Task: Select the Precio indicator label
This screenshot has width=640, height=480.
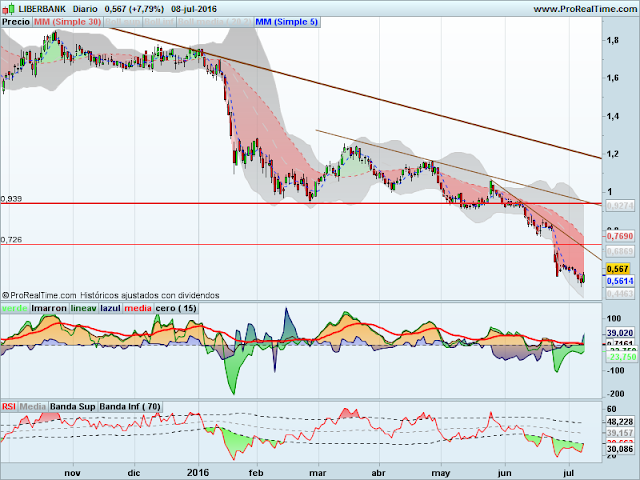Action: click(16, 22)
